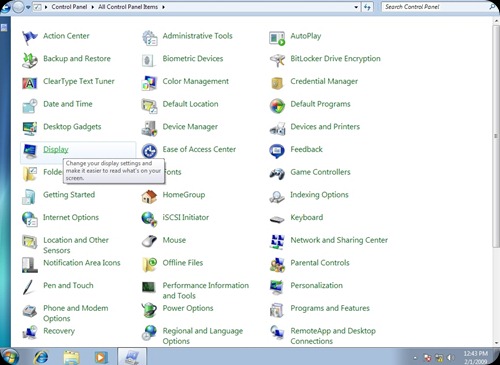Open ClearType Text Tuner icon

(x=30, y=83)
